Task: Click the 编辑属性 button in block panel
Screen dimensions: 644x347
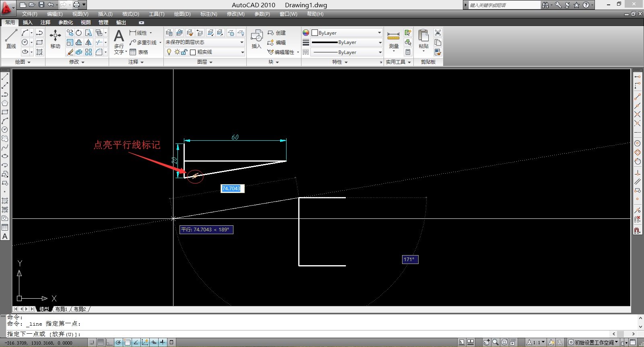Action: 283,52
